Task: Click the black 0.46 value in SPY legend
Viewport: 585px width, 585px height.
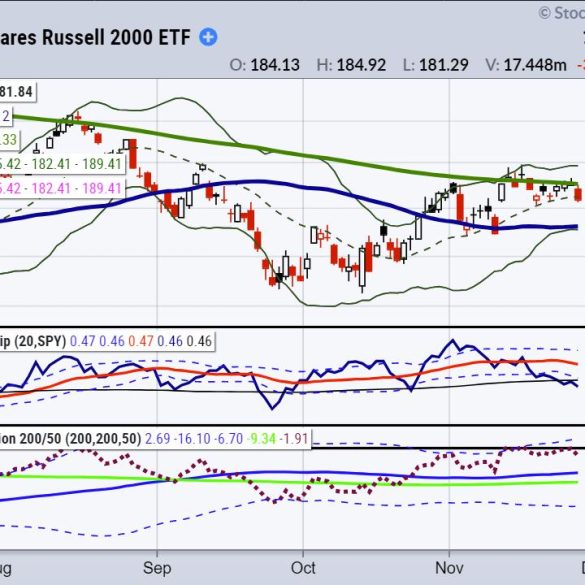Action: 199,341
